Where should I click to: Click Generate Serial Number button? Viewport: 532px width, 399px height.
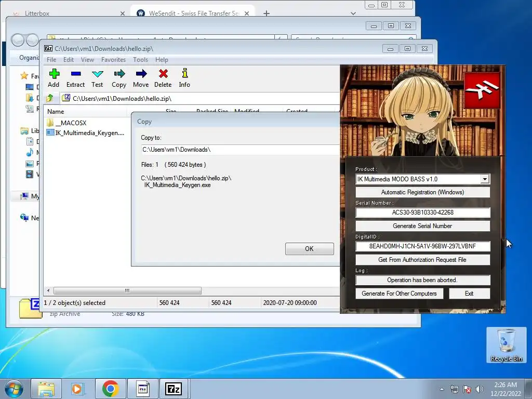point(423,226)
